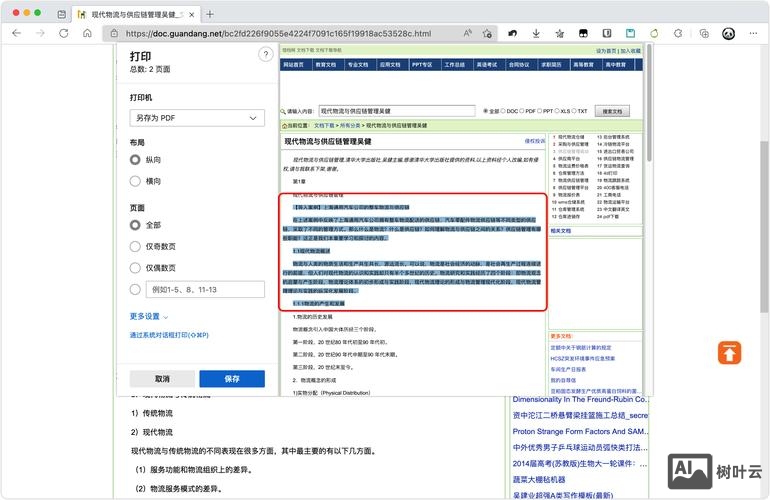Screen dimensions: 770x500
Task: Click 网站首页 in the preview navigation bar
Action: pyautogui.click(x=294, y=65)
